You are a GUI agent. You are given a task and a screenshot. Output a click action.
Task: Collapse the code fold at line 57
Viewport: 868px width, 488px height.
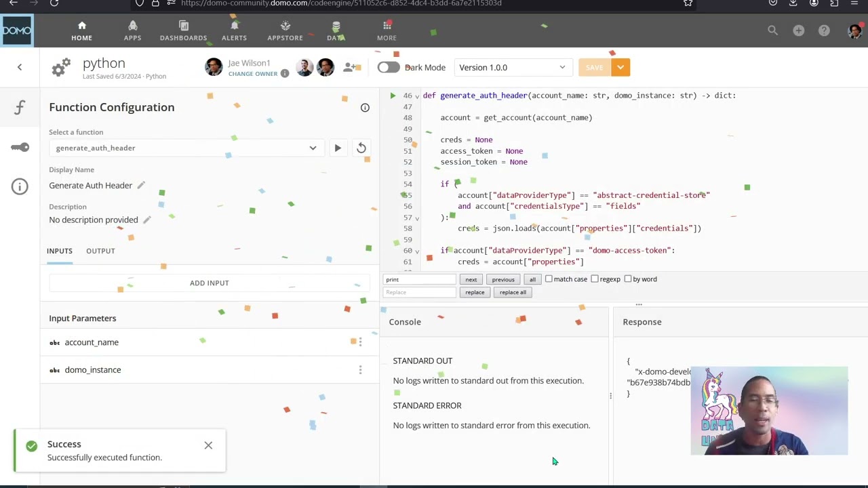(417, 218)
